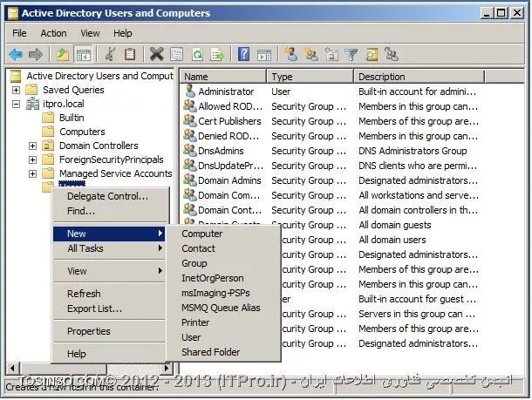
Task: Choose Properties from the context menu
Action: tap(109, 331)
